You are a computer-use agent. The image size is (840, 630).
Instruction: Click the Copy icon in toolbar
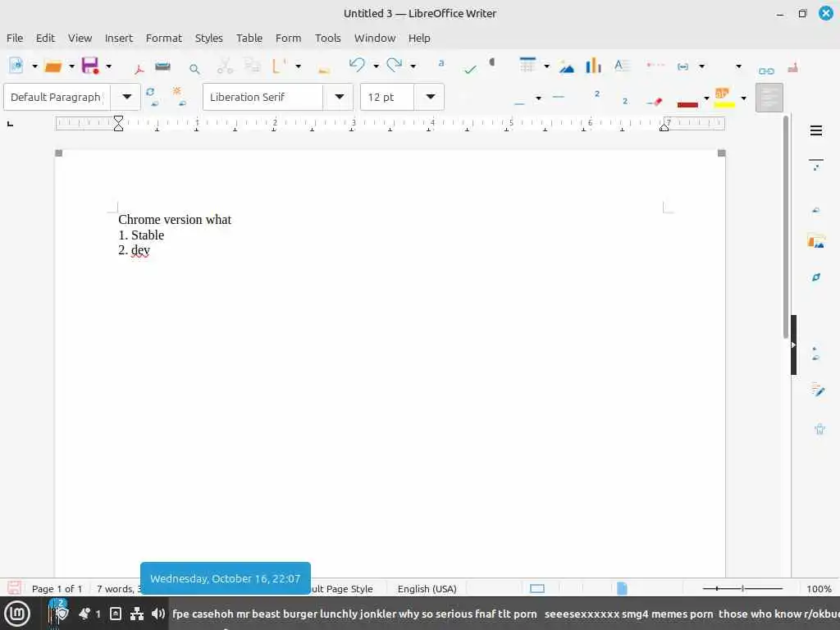coord(252,66)
